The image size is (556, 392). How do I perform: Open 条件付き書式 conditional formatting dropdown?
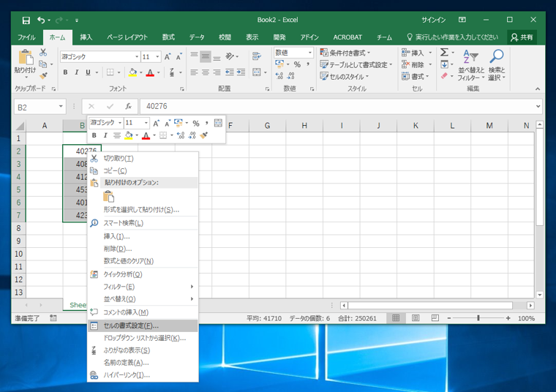(345, 53)
